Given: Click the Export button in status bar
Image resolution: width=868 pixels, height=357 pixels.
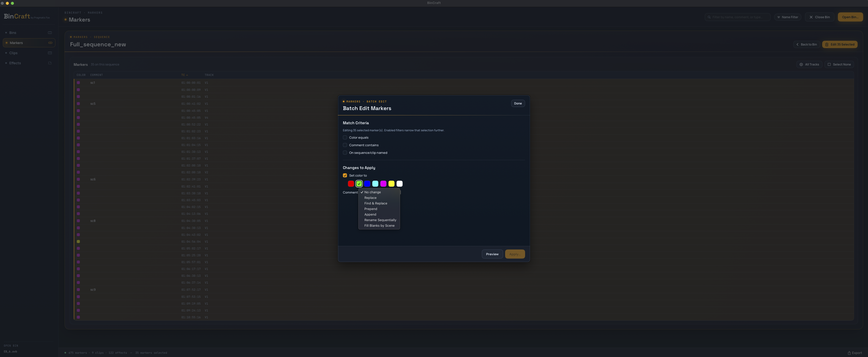Looking at the screenshot, I should coord(855,353).
